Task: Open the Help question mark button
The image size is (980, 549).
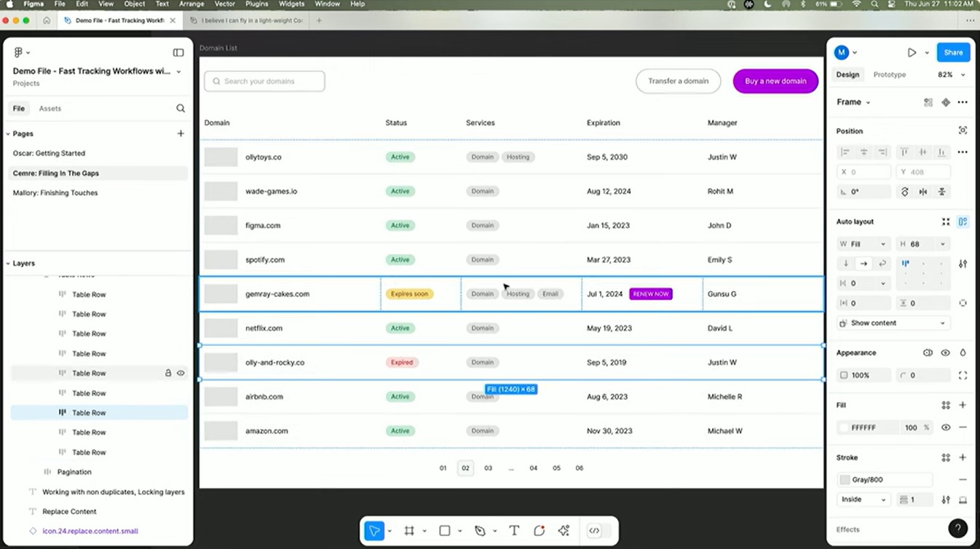Action: [958, 529]
